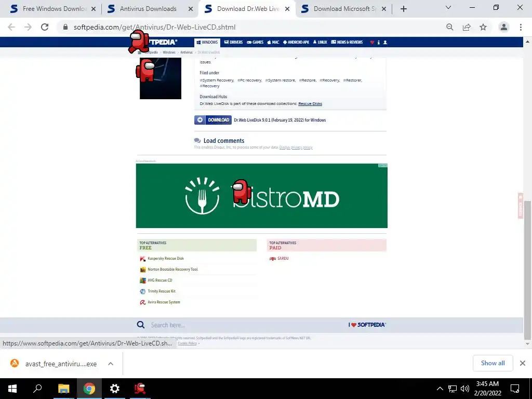532x399 pixels.
Task: Click the user account icon in nav bar
Action: tap(385, 43)
